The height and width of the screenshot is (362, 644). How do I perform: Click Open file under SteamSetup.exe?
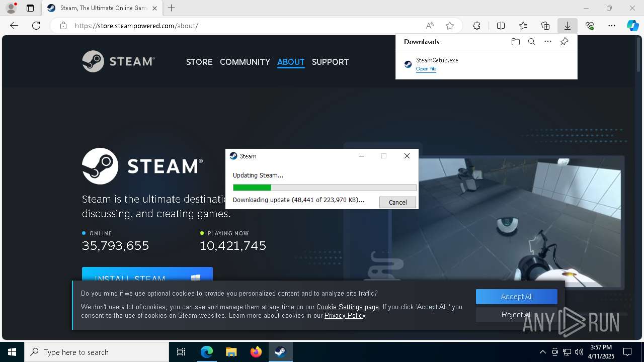[x=426, y=69]
